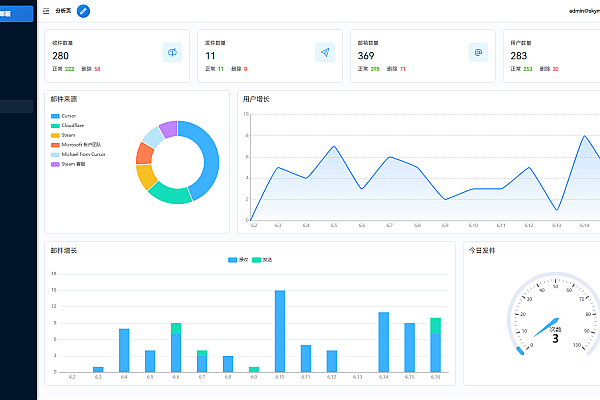
Task: Toggle the 接收 series in bar chart legend
Action: pyautogui.click(x=239, y=260)
